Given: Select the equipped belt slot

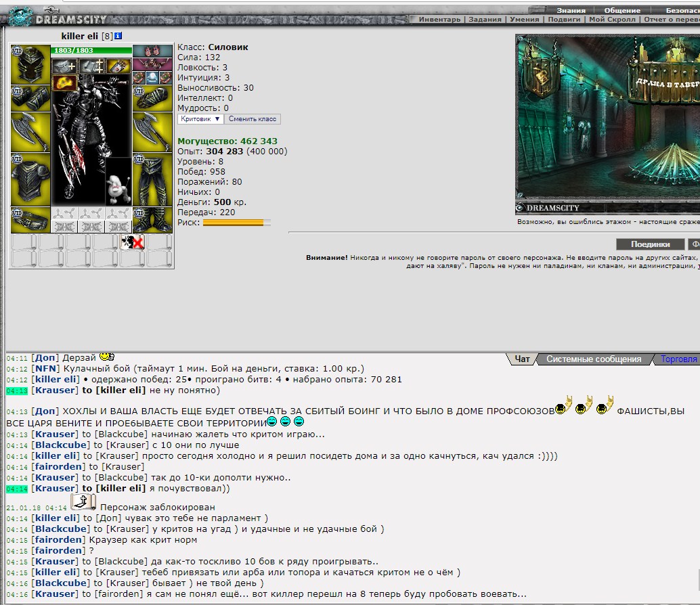Looking at the screenshot, I should tap(30, 220).
